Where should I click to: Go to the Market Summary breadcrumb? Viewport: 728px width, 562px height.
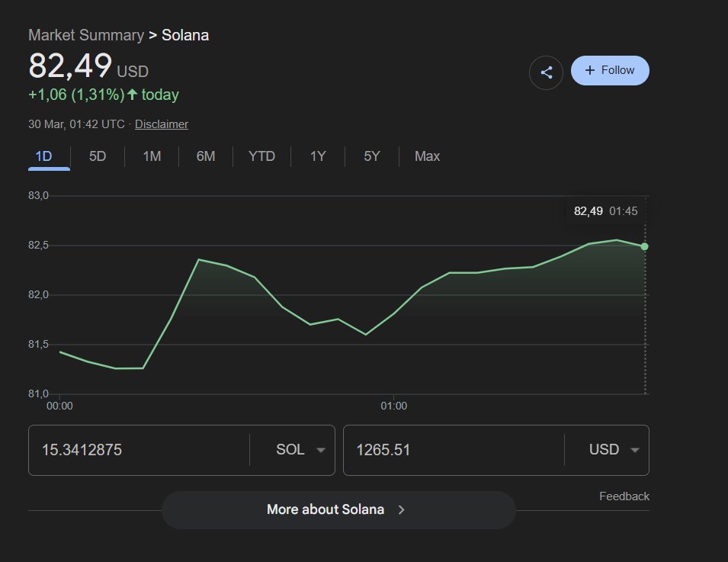[86, 35]
